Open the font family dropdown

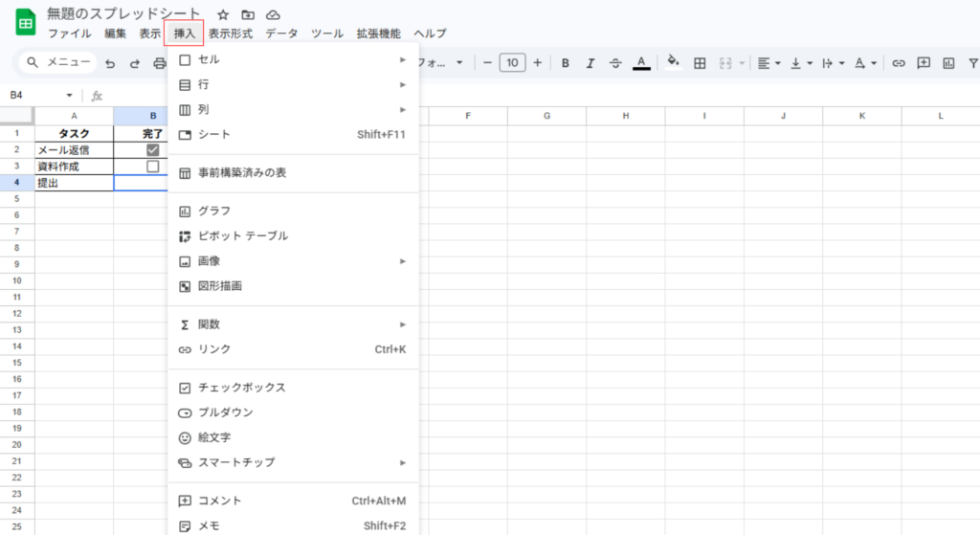tap(440, 62)
